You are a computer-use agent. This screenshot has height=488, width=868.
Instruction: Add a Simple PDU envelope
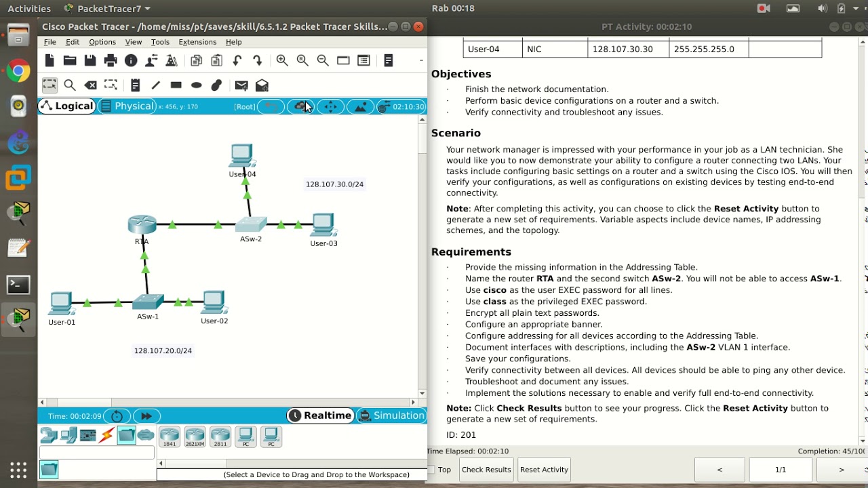pyautogui.click(x=241, y=85)
